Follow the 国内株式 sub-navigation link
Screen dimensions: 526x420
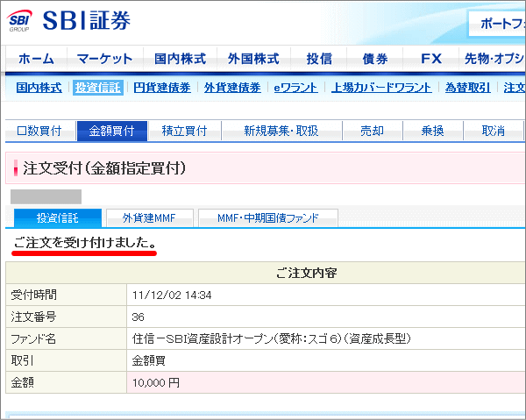[x=39, y=88]
